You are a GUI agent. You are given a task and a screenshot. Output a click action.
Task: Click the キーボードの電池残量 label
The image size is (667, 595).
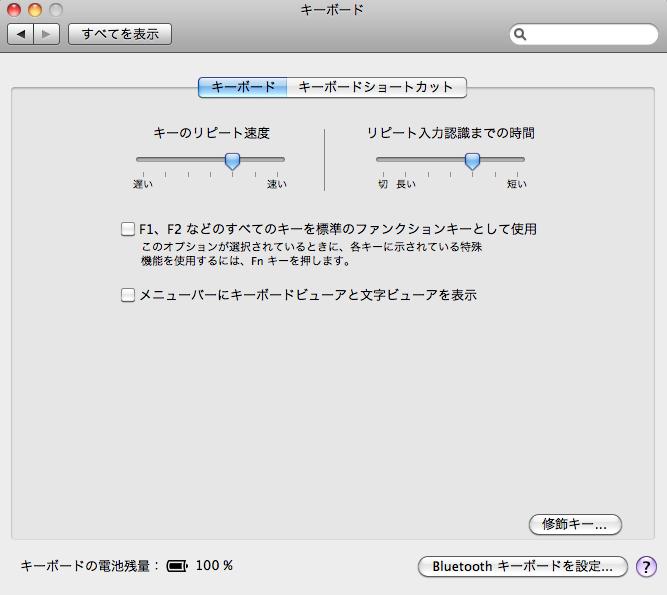(90, 566)
